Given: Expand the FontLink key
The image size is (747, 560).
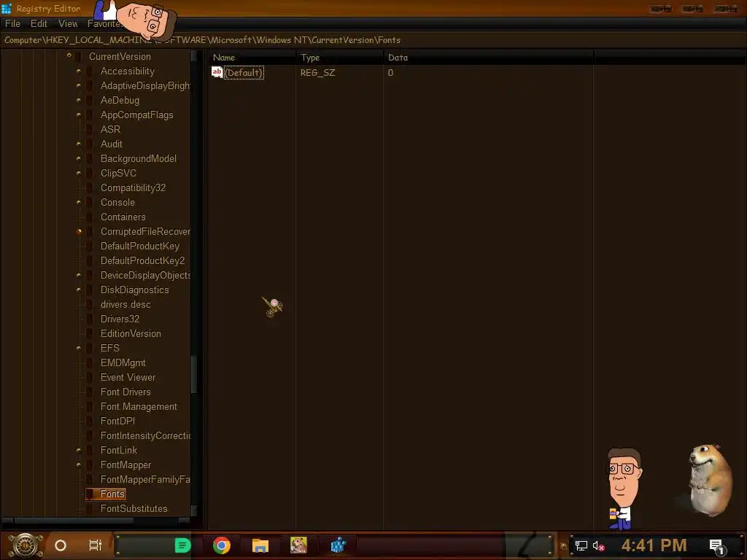Looking at the screenshot, I should point(79,450).
